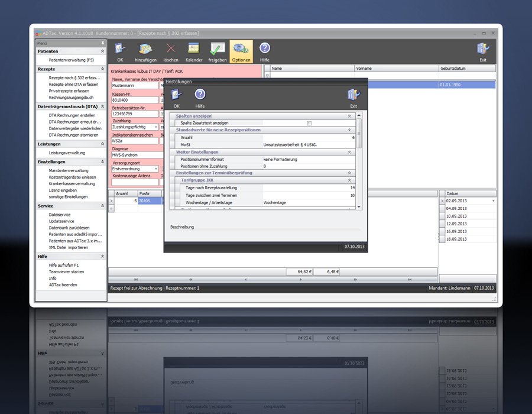This screenshot has height=414, width=532.
Task: Open dropdown on date 02.09.2013
Action: (494, 201)
